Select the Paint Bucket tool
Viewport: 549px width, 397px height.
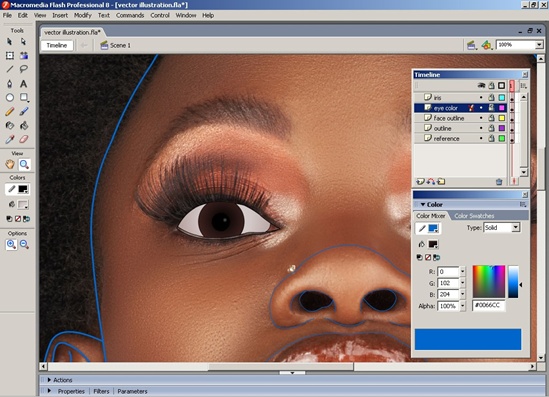(x=23, y=125)
